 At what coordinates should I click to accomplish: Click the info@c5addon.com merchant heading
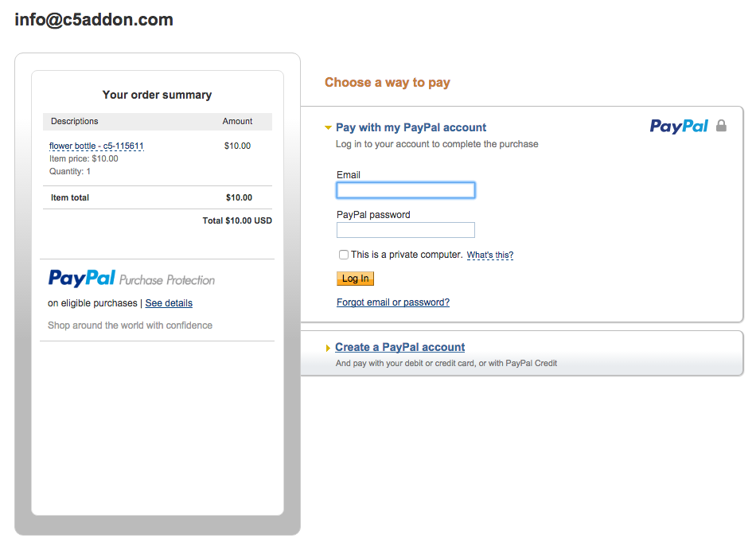[94, 20]
